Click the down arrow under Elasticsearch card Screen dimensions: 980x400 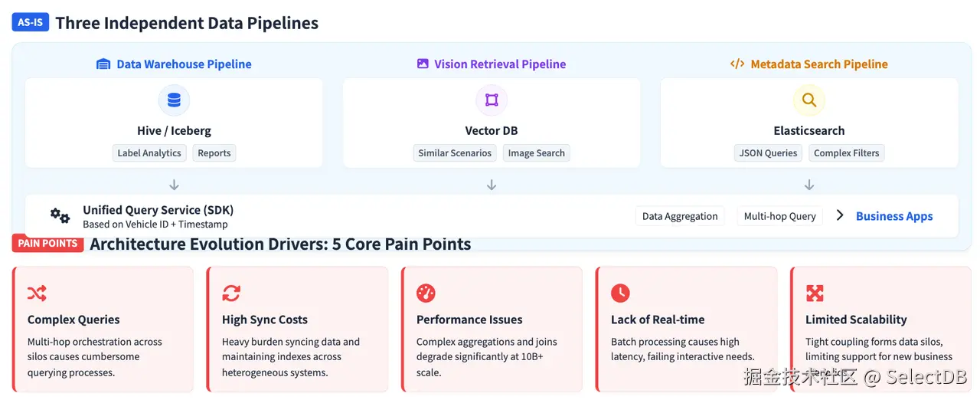pos(809,185)
